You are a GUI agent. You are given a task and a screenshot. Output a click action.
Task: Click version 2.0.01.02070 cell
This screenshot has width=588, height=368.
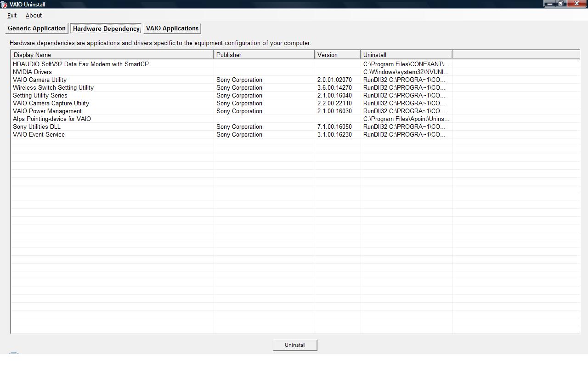coord(334,80)
